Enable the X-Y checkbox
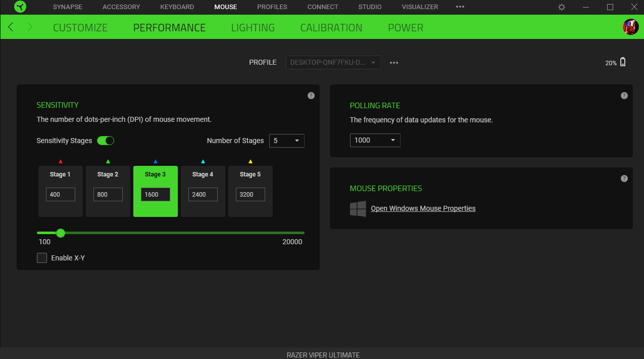 42,258
